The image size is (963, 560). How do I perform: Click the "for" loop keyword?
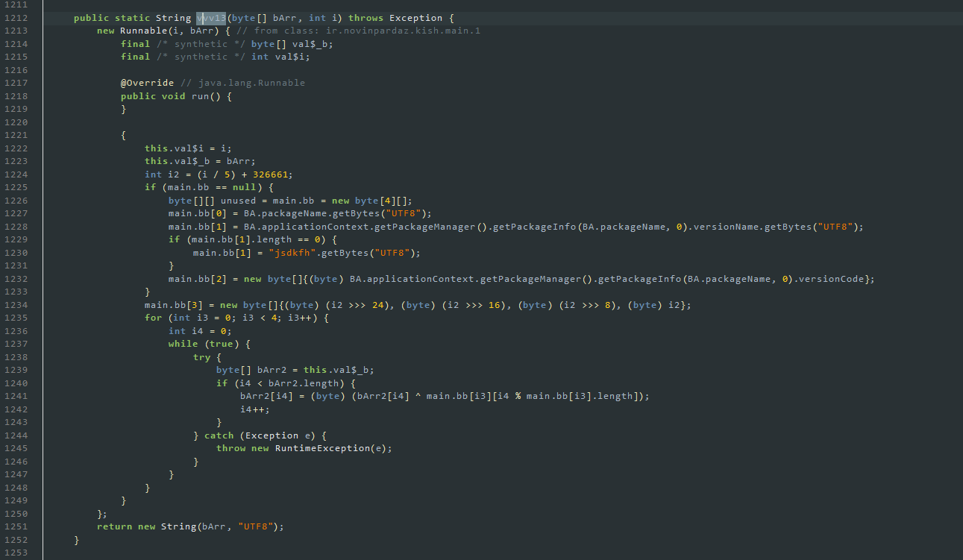154,318
